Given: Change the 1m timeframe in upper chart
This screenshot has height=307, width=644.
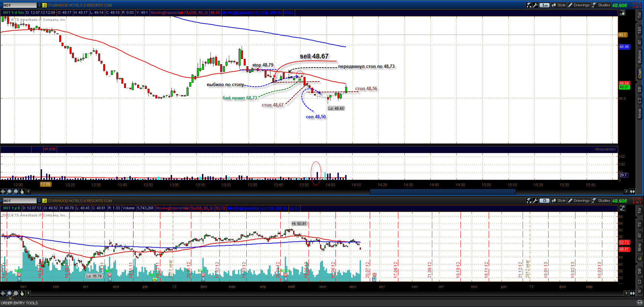Looking at the screenshot, I should (x=545, y=5).
